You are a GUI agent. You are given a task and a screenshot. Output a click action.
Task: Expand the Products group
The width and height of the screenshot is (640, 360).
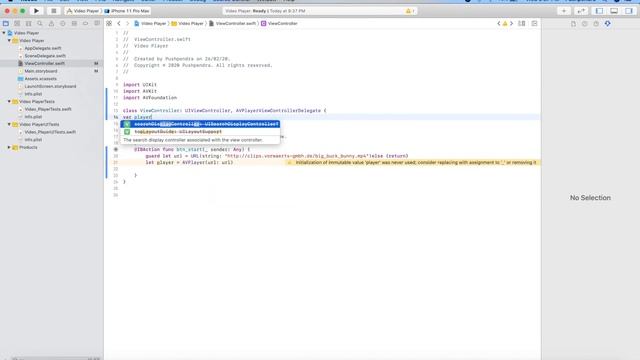click(x=9, y=147)
